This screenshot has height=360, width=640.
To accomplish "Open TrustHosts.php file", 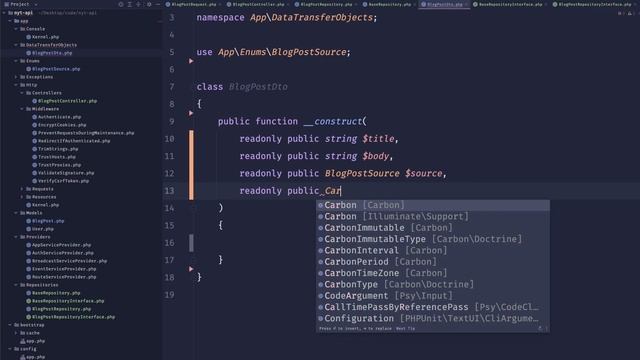I will click(54, 157).
